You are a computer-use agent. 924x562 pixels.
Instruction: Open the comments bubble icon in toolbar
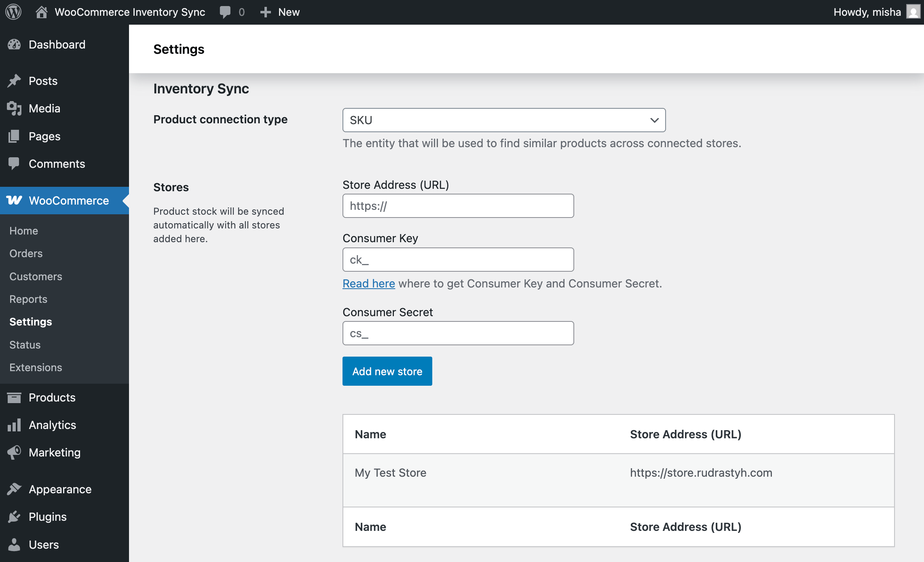point(225,12)
